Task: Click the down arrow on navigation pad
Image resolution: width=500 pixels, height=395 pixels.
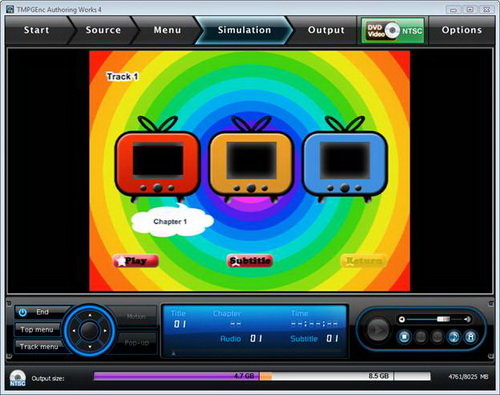Action: click(90, 347)
